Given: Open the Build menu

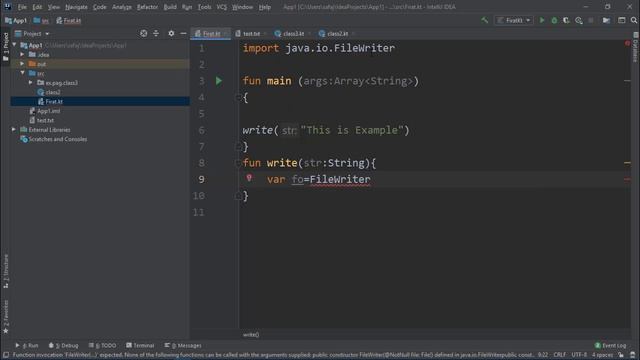Looking at the screenshot, I should [x=170, y=7].
